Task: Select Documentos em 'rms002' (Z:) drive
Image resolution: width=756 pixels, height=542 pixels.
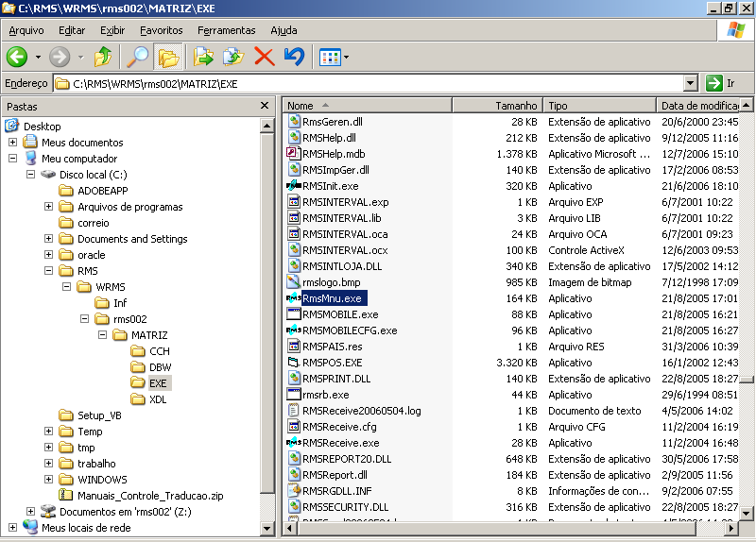Action: tap(115, 512)
